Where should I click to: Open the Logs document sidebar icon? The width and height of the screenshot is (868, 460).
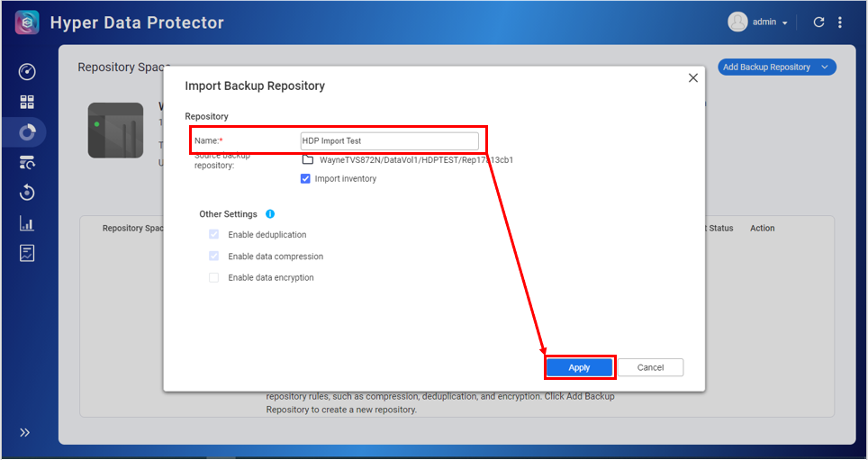pyautogui.click(x=27, y=253)
